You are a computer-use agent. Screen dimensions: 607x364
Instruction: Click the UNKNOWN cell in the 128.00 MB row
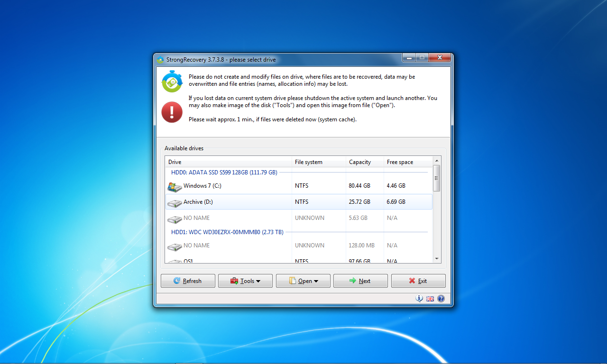coord(310,246)
